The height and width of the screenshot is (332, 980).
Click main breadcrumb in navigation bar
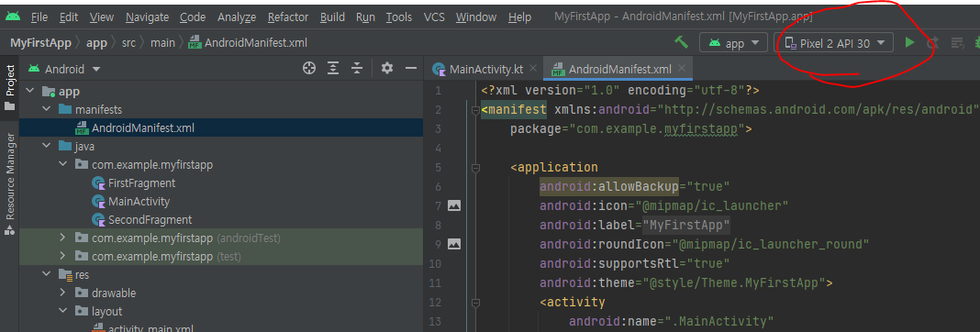coord(162,43)
